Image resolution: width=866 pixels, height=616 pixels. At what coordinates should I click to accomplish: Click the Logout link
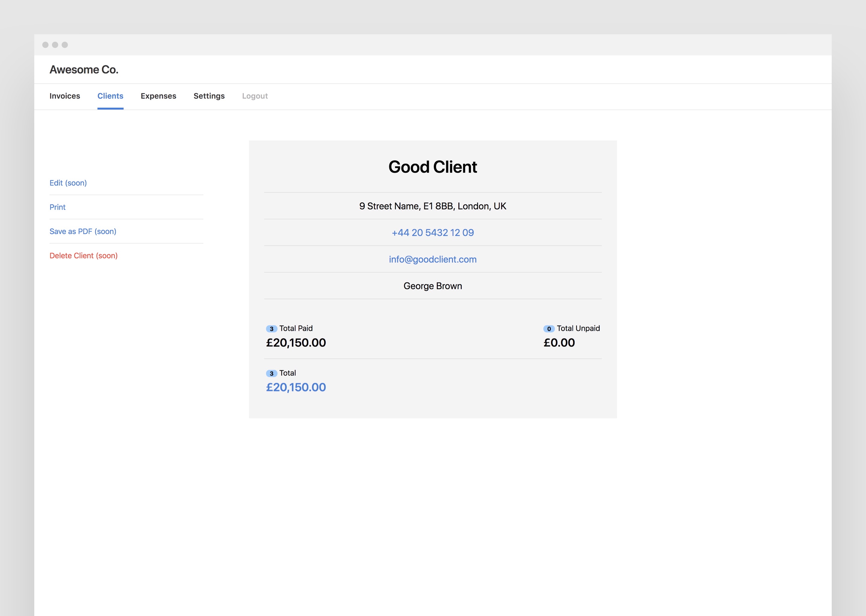click(x=255, y=96)
